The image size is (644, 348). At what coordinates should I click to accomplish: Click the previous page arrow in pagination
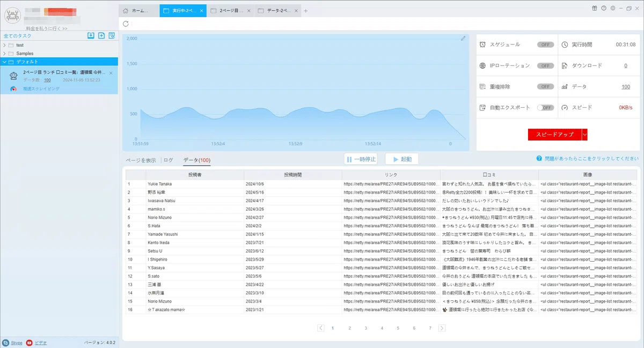320,328
